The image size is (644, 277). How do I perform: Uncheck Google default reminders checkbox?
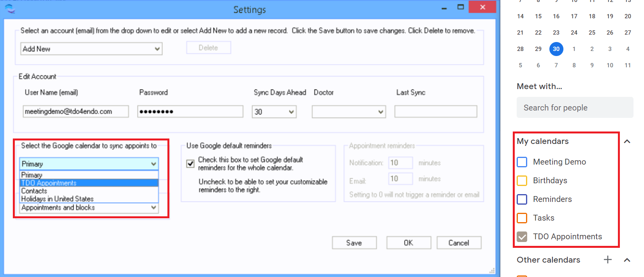pos(190,164)
